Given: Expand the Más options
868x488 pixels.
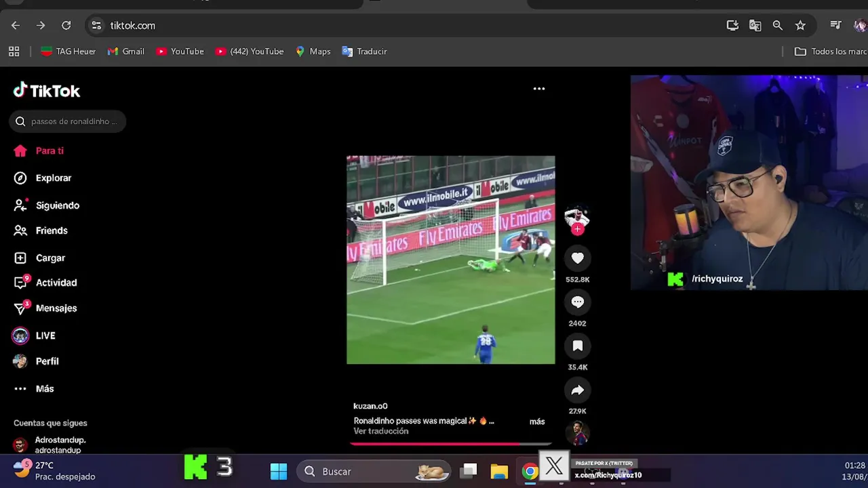Looking at the screenshot, I should pos(34,388).
